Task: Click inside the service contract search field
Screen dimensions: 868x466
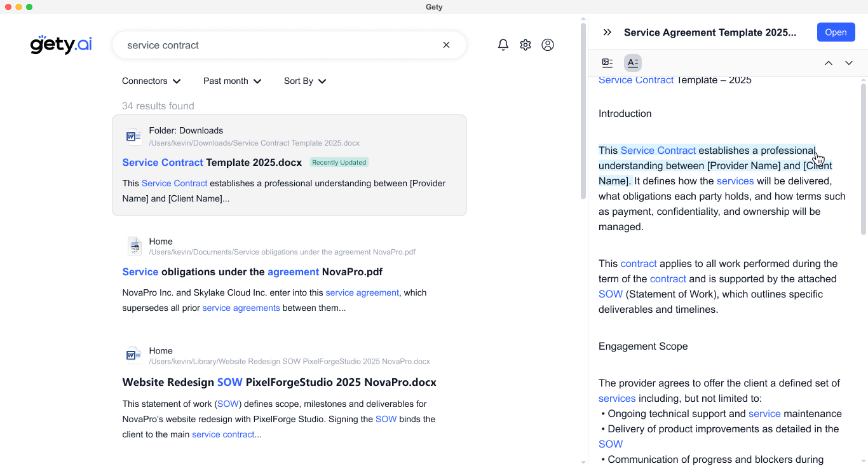Action: [x=280, y=45]
